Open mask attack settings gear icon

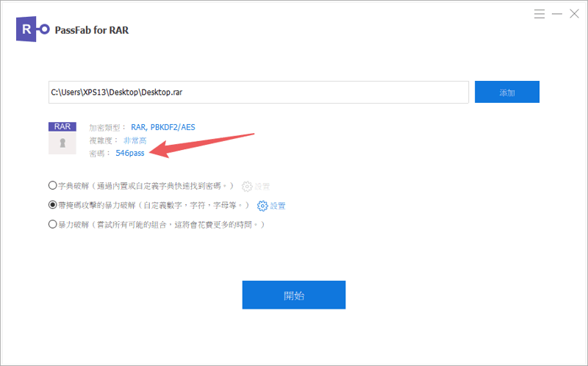[x=262, y=206]
